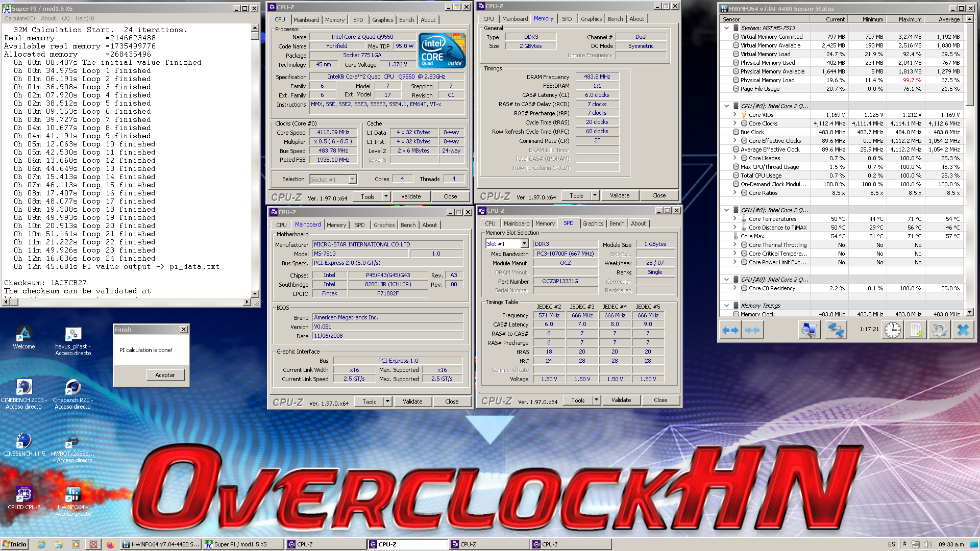This screenshot has width=980, height=551.
Task: Click red atom-like quick launch icon
Action: click(x=93, y=544)
